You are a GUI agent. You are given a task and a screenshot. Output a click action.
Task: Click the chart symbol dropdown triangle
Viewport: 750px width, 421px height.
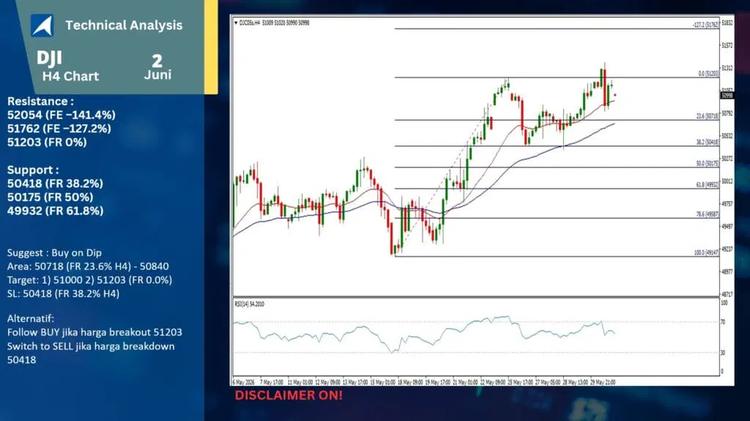[236, 22]
